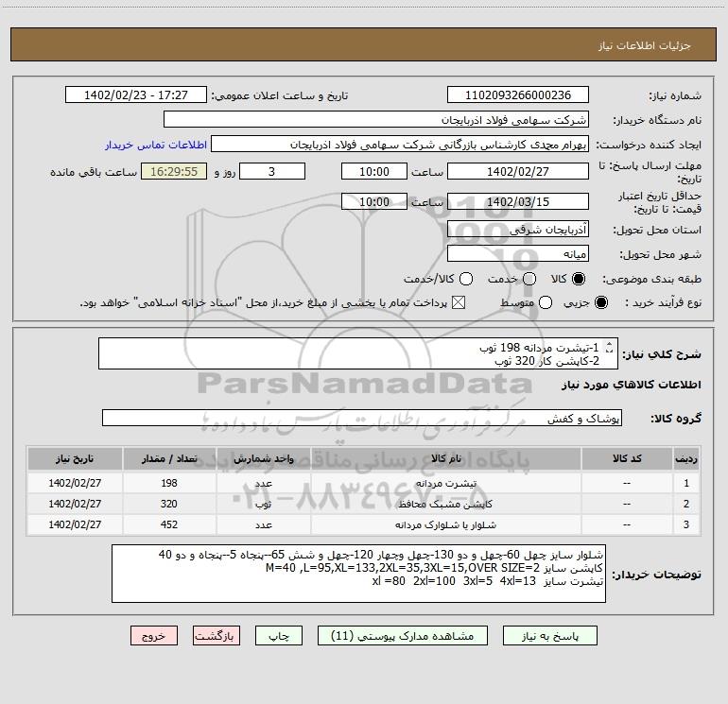The height and width of the screenshot is (704, 728).
Task: Click the اطلاعات کالاهای مورد نیاز heading
Action: click(632, 385)
